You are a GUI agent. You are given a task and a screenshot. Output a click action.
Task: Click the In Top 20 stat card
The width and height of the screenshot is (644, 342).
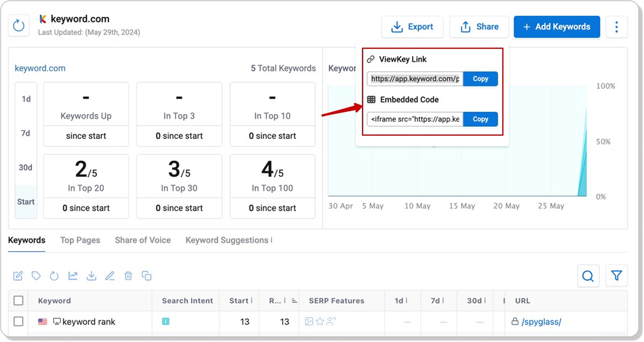tap(86, 186)
